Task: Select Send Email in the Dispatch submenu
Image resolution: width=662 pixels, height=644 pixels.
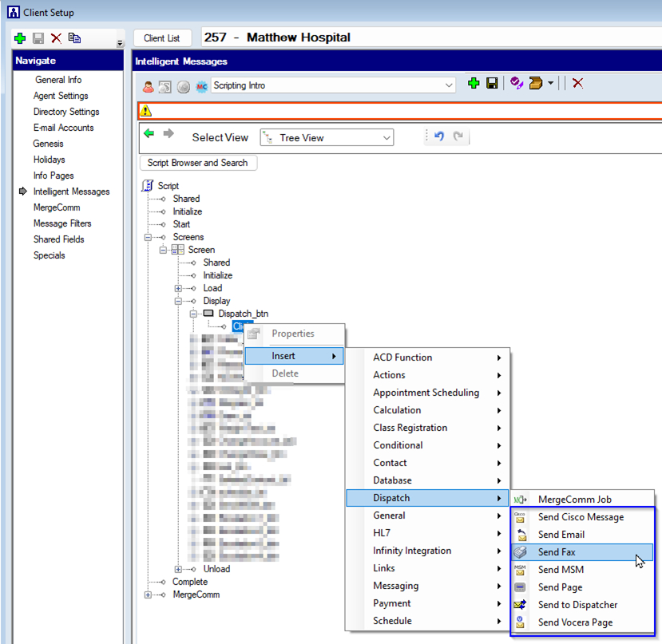Action: coord(561,535)
